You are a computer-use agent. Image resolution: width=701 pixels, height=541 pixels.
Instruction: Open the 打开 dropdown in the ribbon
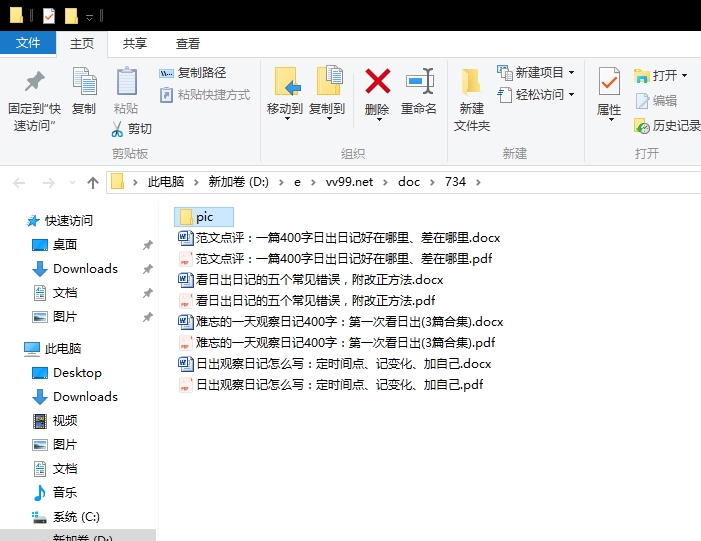661,76
